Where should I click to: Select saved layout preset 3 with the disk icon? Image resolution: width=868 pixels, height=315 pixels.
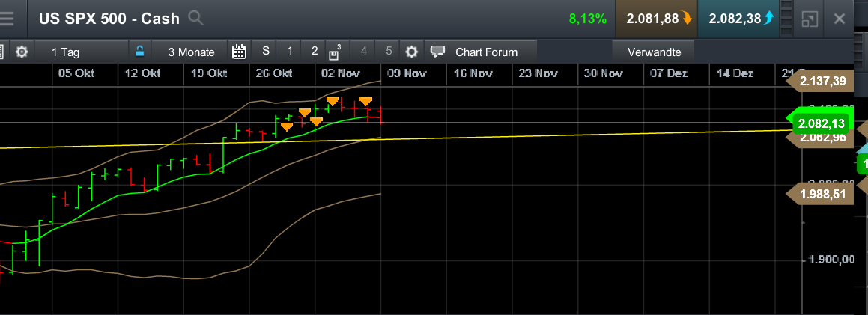tap(335, 52)
